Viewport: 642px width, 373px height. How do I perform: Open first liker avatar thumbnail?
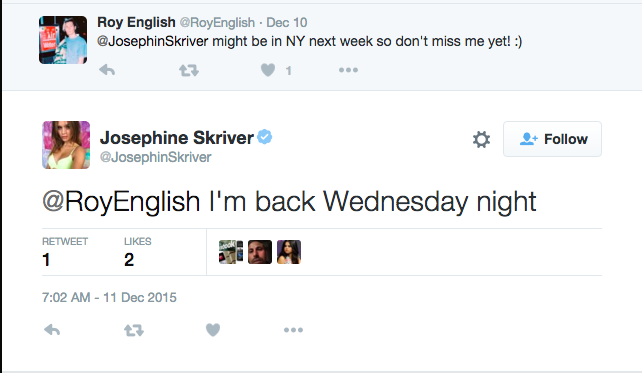pos(231,252)
